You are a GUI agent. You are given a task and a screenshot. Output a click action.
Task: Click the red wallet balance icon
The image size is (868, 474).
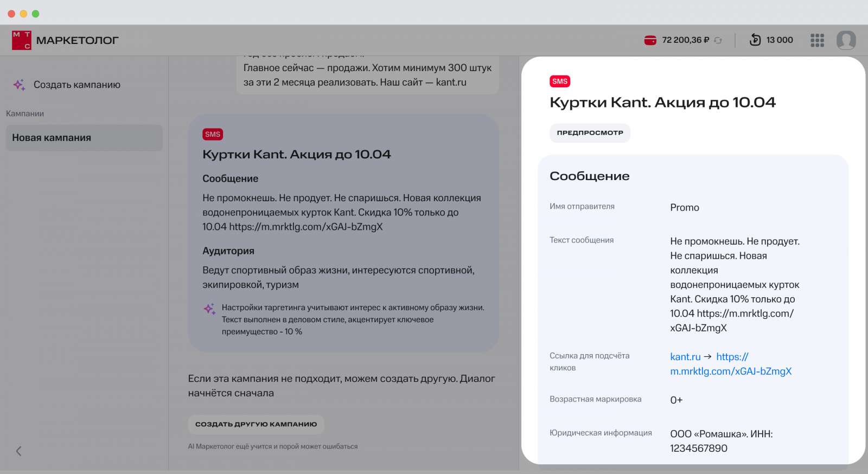pos(650,40)
